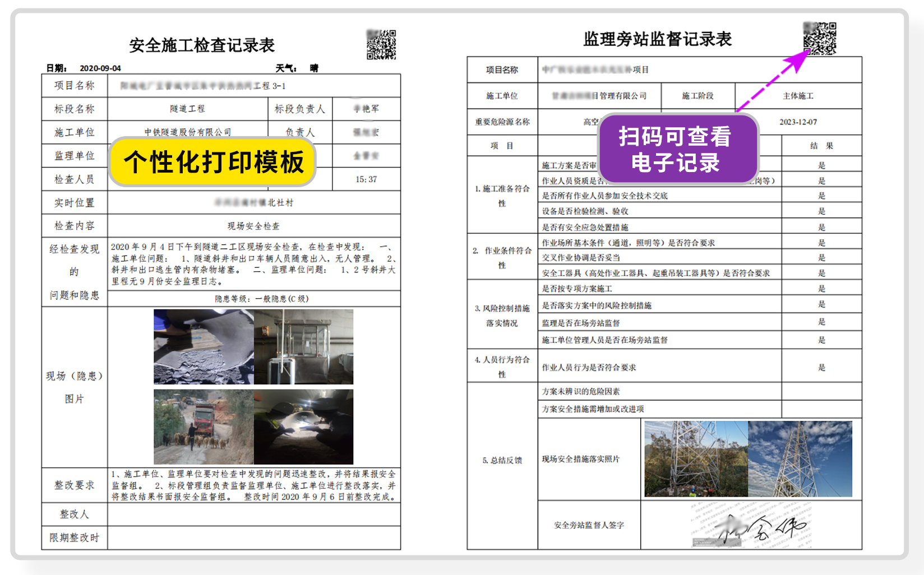Viewport: 924px width, 575px height.
Task: Click the yellow 个性化打印模板 label
Action: click(x=213, y=162)
